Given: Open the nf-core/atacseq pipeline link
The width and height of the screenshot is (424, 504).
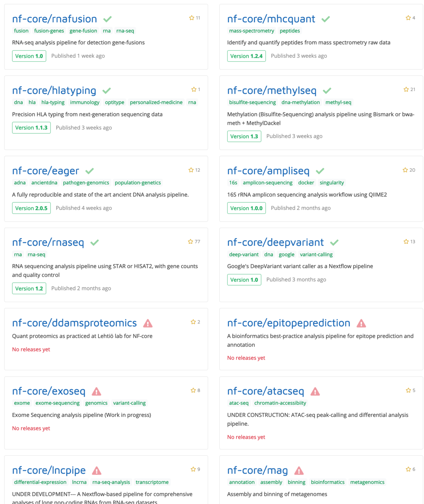Looking at the screenshot, I should [266, 392].
